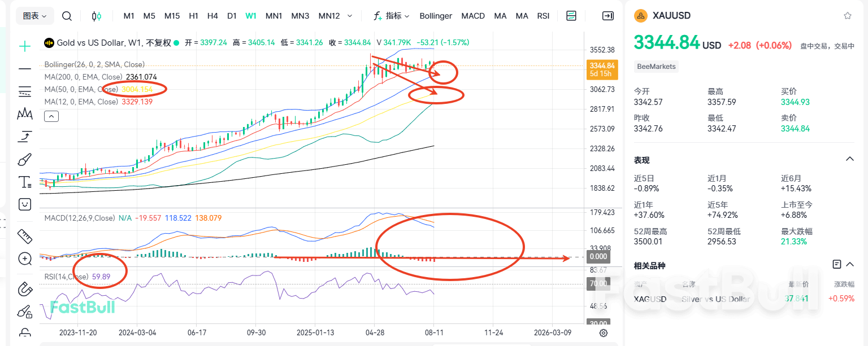
Task: Click the 最大跌幅 value 21.33%
Action: [x=794, y=242]
